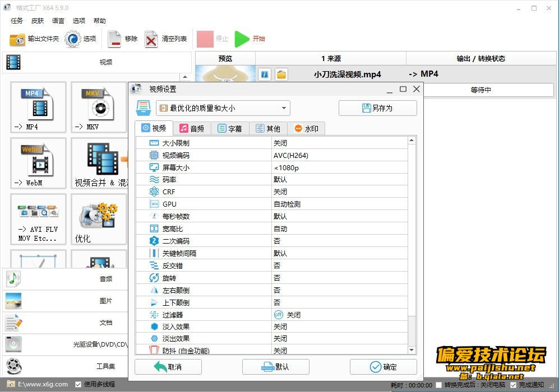Toggle the 过滤器 off switch
Viewport: 559px width, 392px height.
(x=279, y=315)
